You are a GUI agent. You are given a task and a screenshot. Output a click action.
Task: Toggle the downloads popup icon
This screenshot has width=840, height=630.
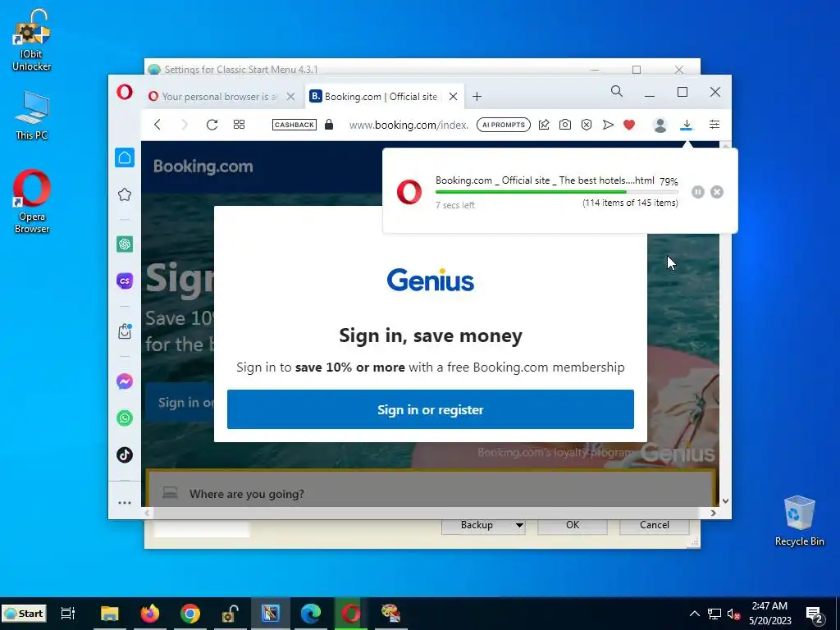(687, 125)
